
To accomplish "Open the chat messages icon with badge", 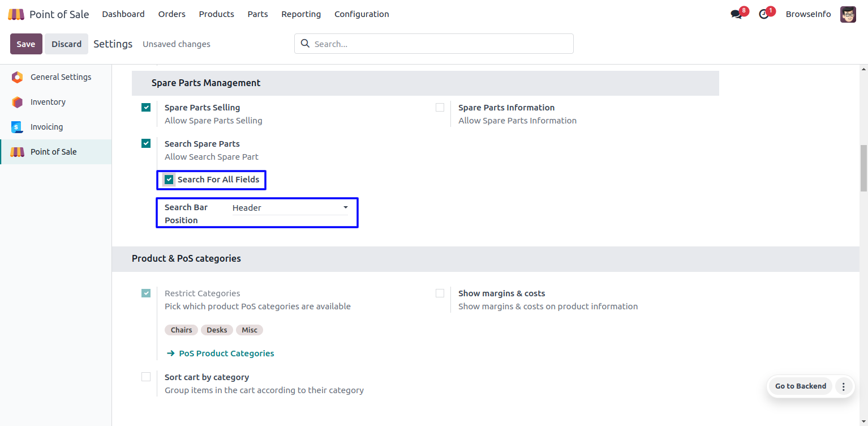I will click(736, 14).
